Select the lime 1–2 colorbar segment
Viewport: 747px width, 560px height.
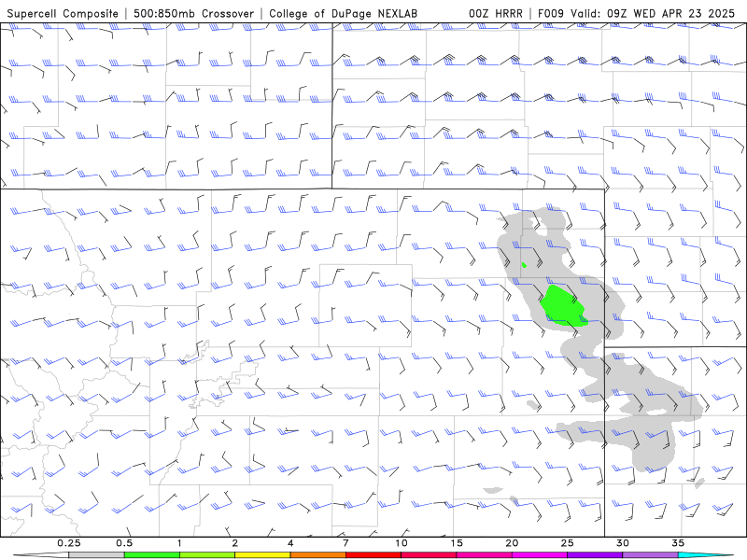point(206,555)
